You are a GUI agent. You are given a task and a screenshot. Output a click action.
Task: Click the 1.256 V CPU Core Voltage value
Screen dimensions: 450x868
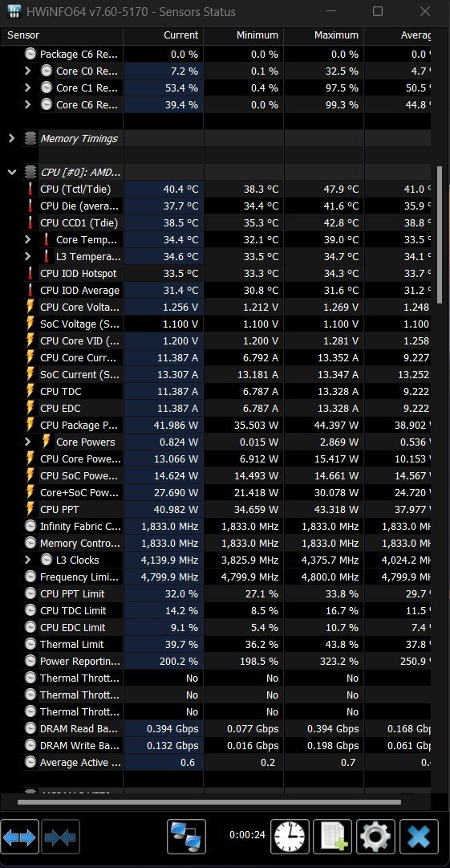pos(180,308)
